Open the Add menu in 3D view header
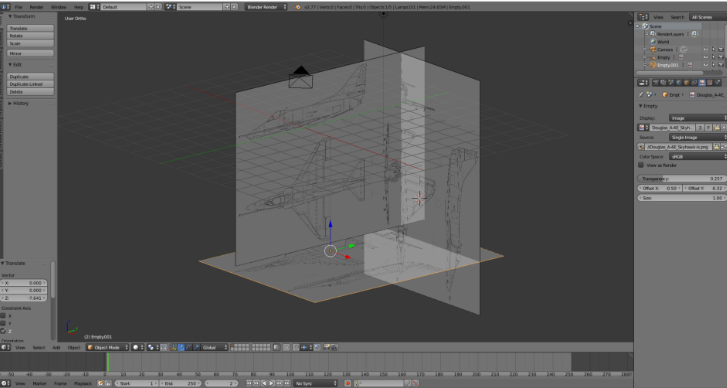This screenshot has width=727, height=388. click(x=56, y=347)
